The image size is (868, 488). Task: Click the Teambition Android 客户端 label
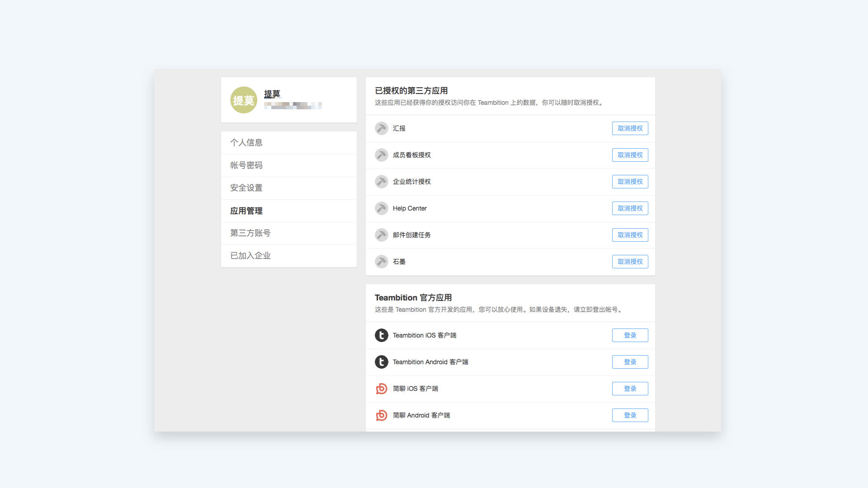pos(430,362)
